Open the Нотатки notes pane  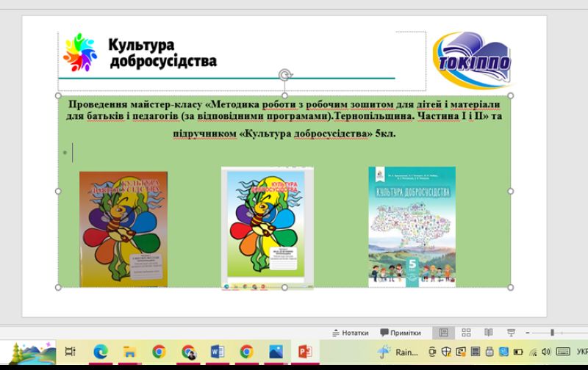point(351,333)
